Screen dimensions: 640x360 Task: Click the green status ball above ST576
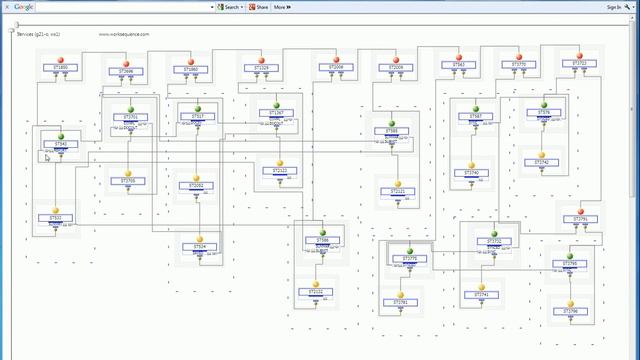(544, 105)
